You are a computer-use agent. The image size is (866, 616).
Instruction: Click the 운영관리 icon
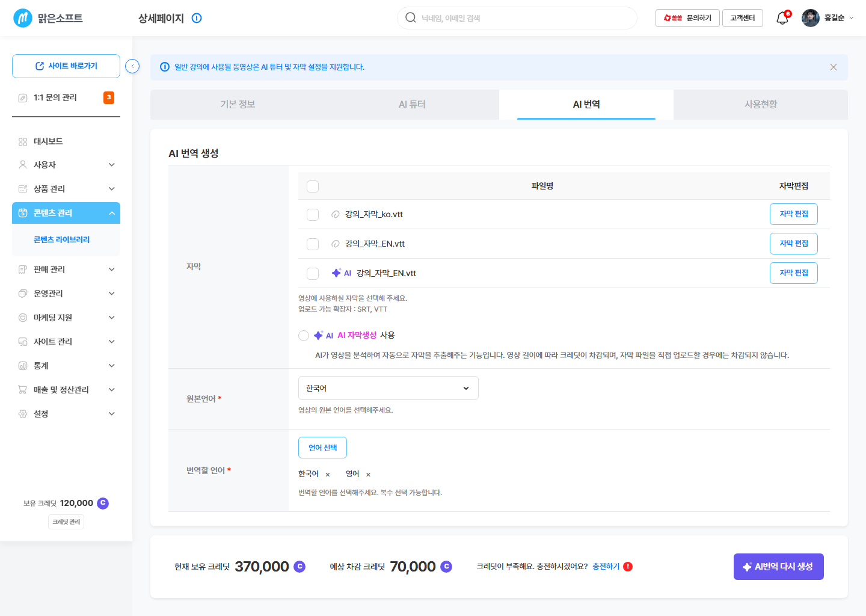pyautogui.click(x=23, y=294)
